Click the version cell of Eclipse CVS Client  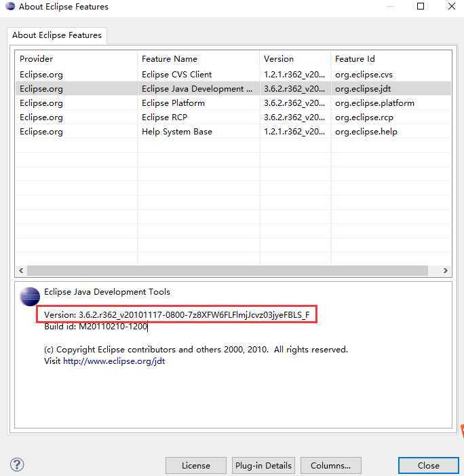[x=294, y=75]
